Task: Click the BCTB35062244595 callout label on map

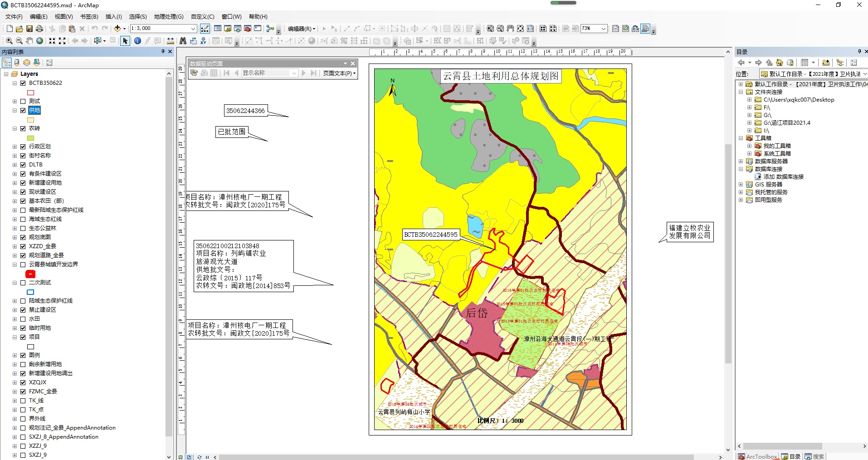Action: (431, 235)
